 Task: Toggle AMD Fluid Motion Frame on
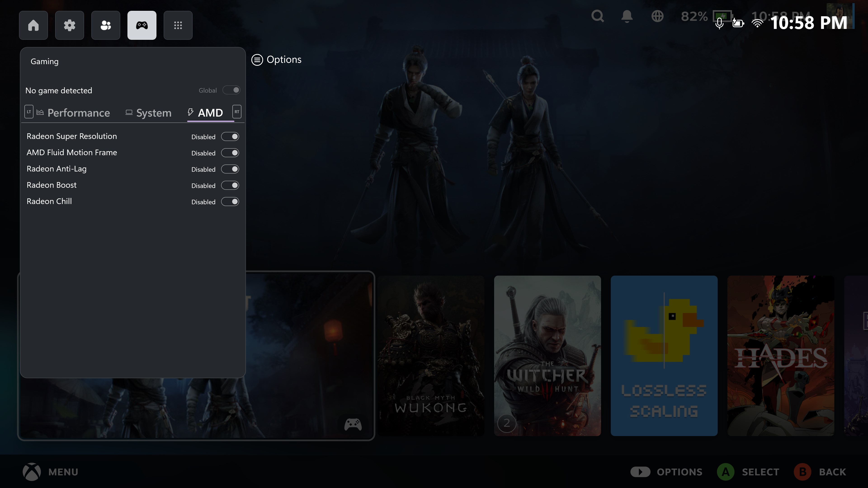[x=230, y=152]
